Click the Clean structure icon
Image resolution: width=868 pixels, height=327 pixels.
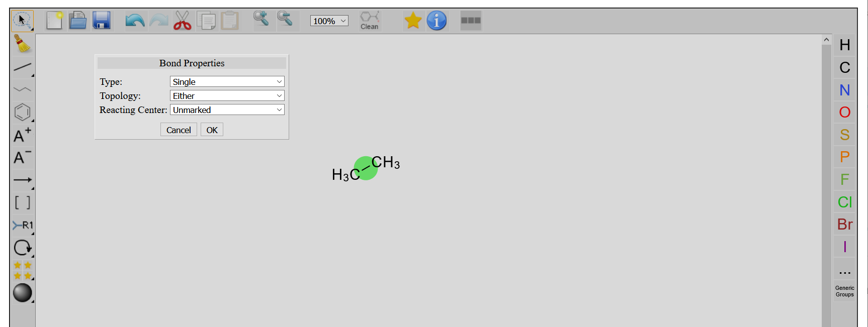370,21
